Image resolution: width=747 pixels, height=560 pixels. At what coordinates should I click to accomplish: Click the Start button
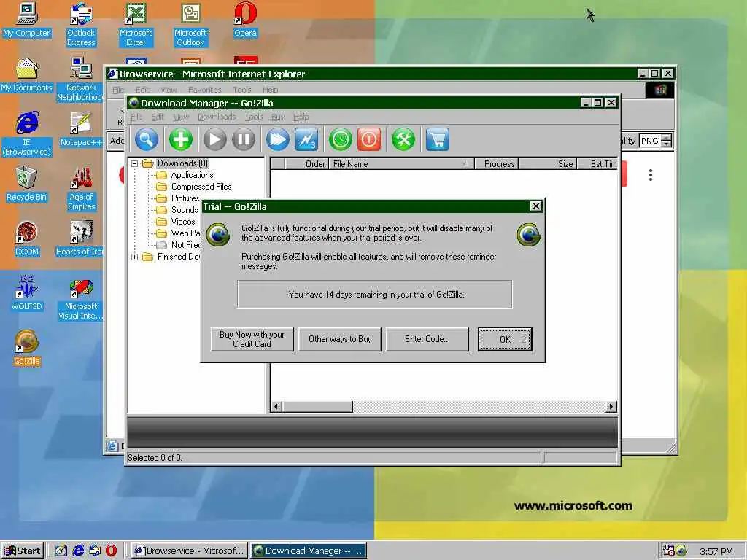[23, 551]
